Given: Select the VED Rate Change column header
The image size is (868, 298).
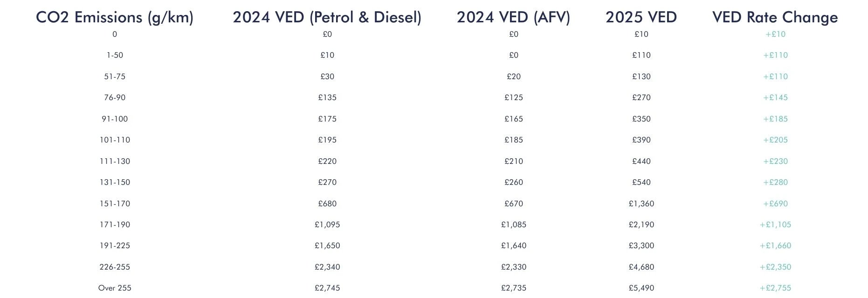Looking at the screenshot, I should click(x=775, y=17).
